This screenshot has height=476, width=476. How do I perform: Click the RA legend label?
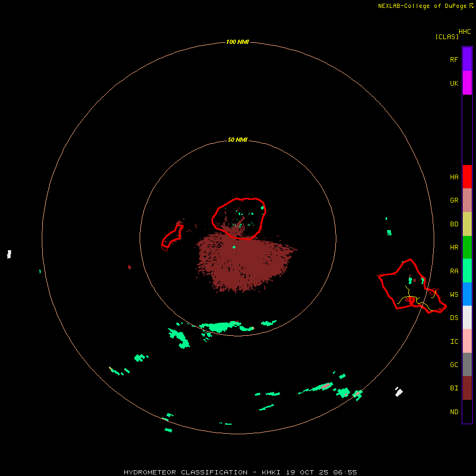pyautogui.click(x=454, y=271)
